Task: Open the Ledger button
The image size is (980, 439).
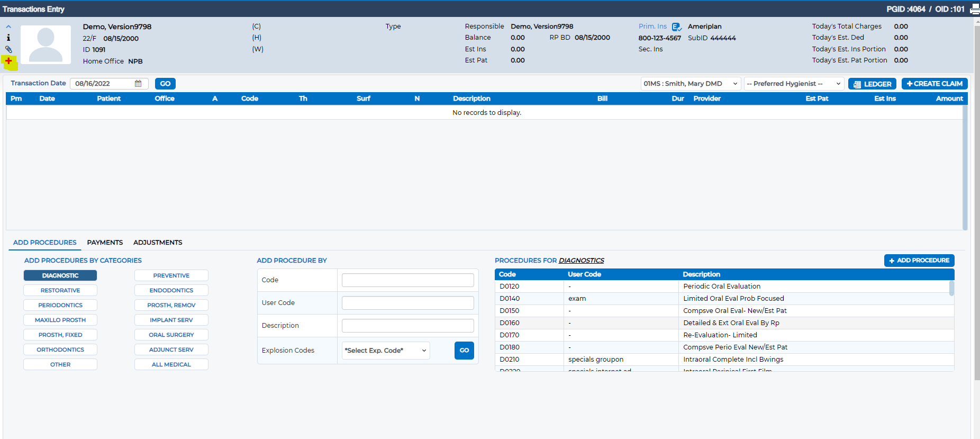Action: pyautogui.click(x=872, y=84)
